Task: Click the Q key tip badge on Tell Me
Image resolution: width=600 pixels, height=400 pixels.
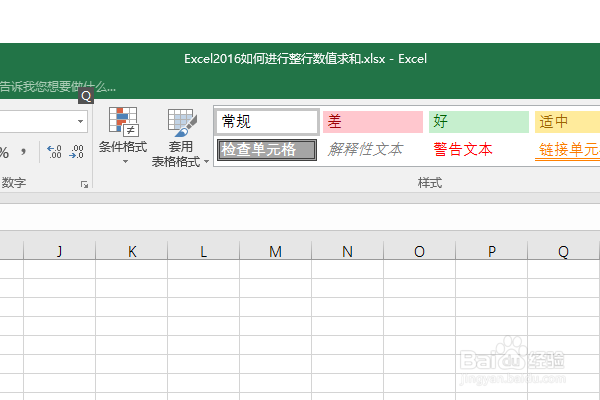Action: click(86, 96)
